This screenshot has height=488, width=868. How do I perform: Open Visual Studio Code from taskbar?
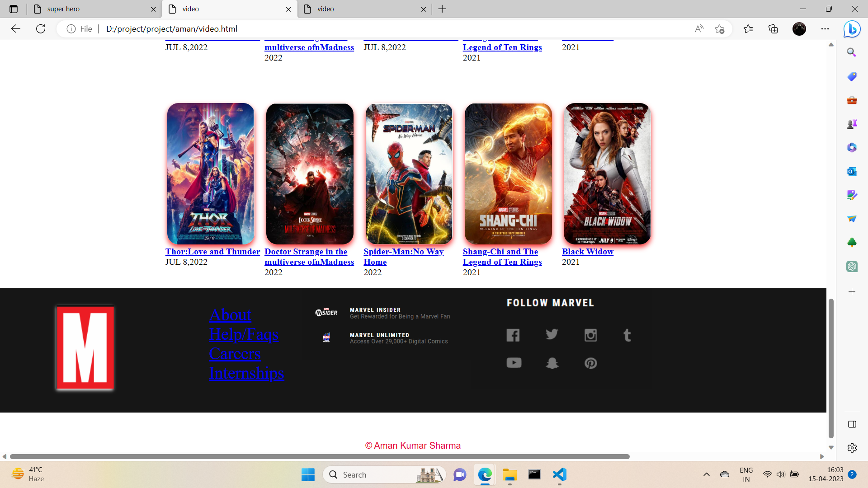click(559, 474)
